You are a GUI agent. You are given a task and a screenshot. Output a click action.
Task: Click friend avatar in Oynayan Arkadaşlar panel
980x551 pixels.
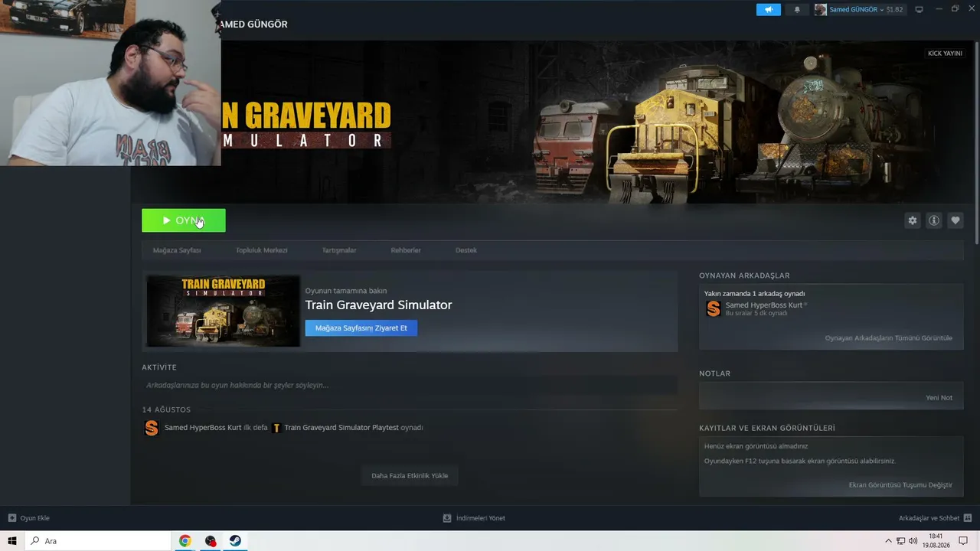tap(714, 308)
